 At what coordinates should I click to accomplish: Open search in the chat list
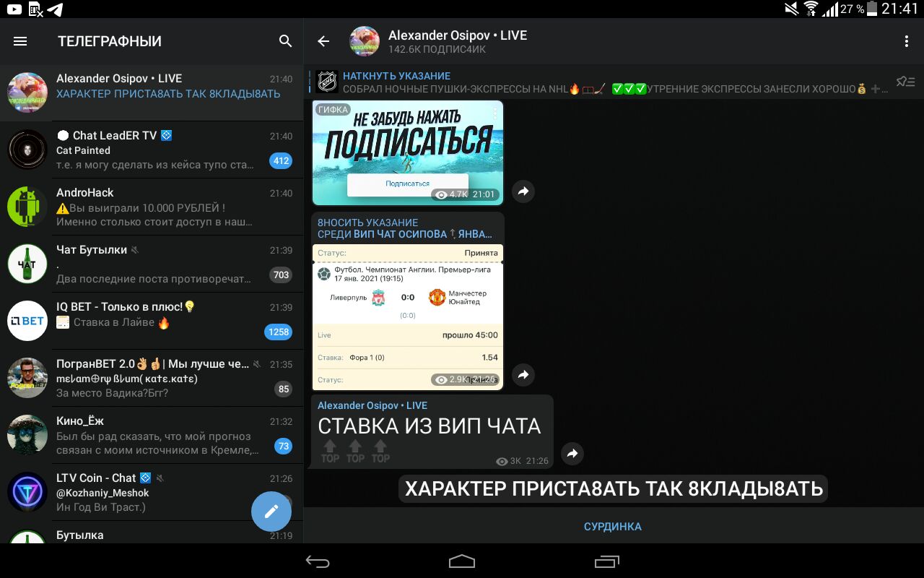[x=285, y=41]
